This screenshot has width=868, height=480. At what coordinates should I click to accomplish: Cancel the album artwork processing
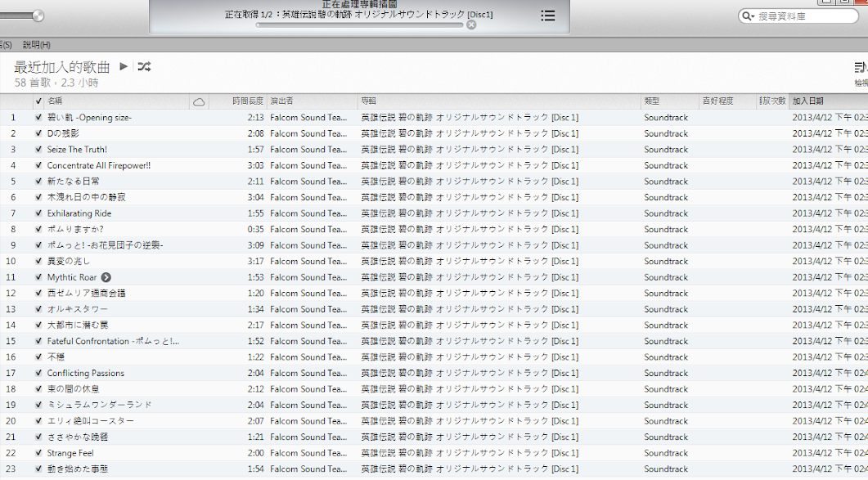471,25
